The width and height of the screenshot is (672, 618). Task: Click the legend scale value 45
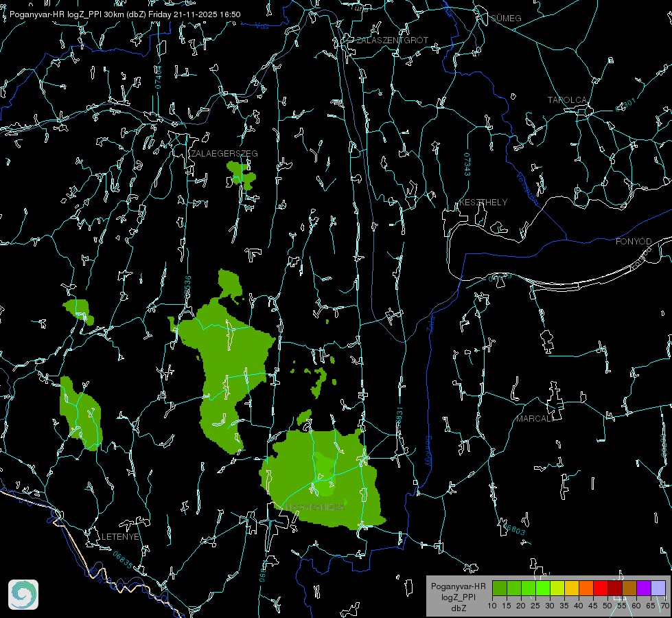point(592,606)
